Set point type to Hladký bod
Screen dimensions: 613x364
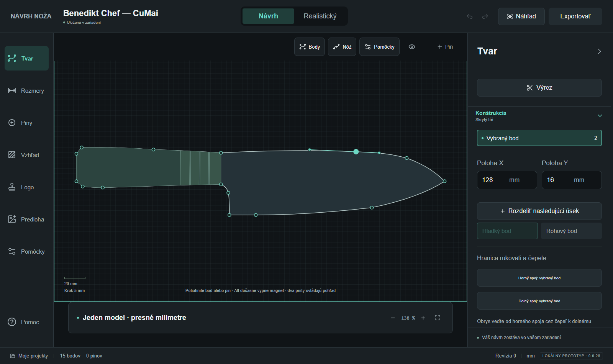pos(507,231)
